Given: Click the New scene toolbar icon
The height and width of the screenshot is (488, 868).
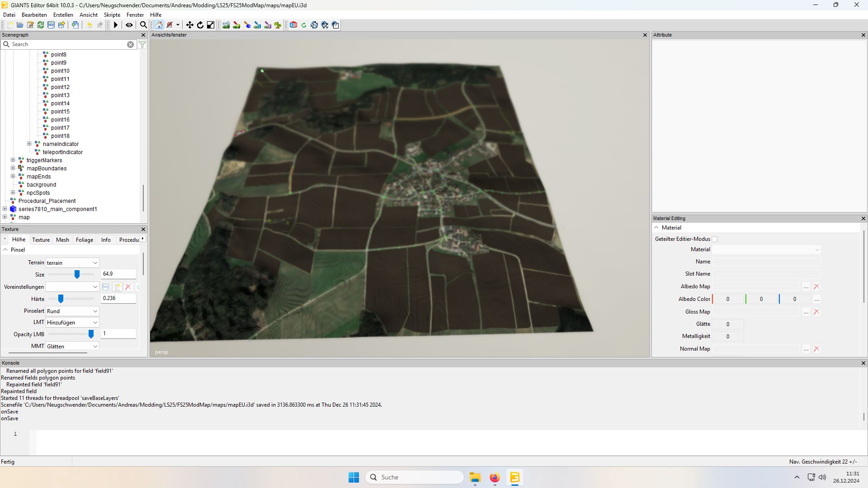Looking at the screenshot, I should [x=9, y=25].
